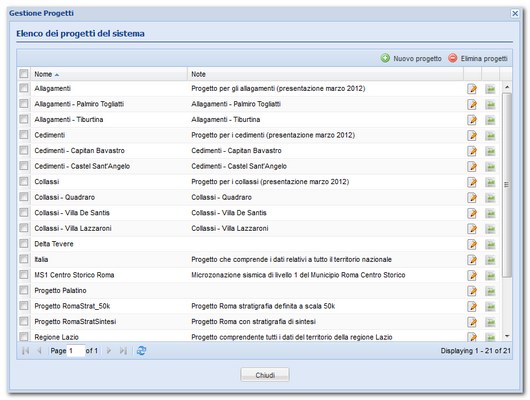Check the Italia row checkbox
The height and width of the screenshot is (400, 530).
[x=24, y=259]
